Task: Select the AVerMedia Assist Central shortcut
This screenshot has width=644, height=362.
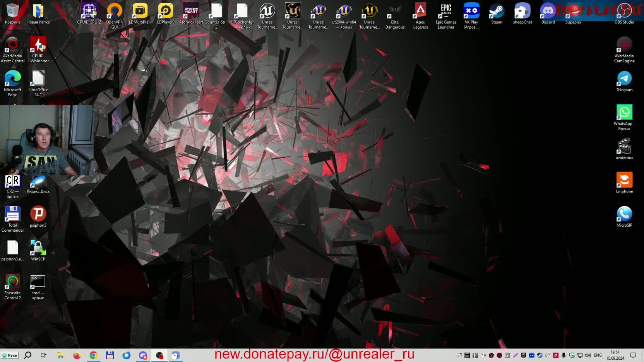Action: [x=13, y=50]
